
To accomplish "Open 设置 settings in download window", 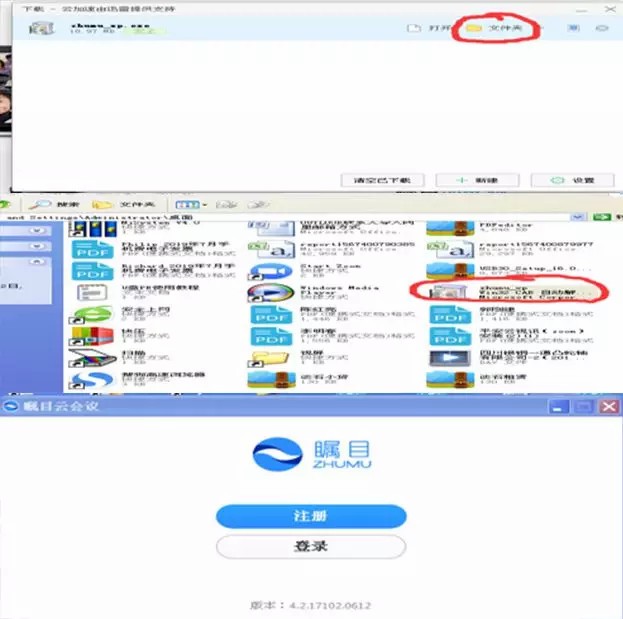I will tap(573, 180).
